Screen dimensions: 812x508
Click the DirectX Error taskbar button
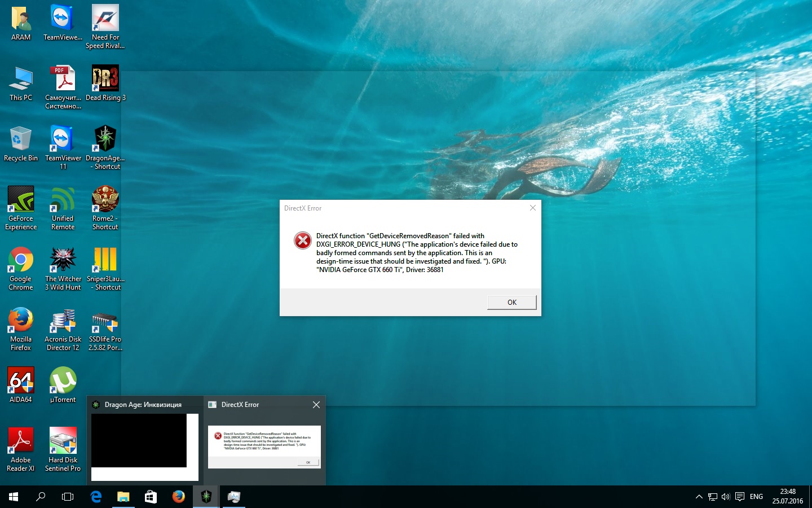(x=233, y=497)
